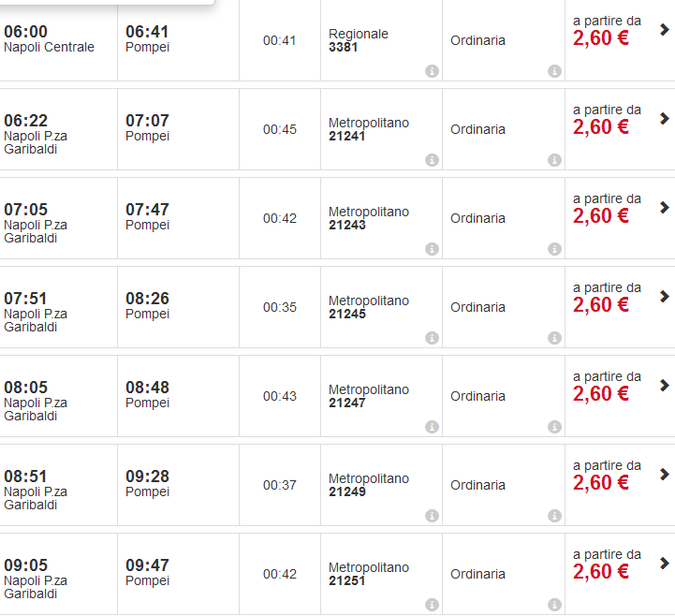Click Metropolitano 21243 train number
This screenshot has width=675, height=616.
pos(347,226)
